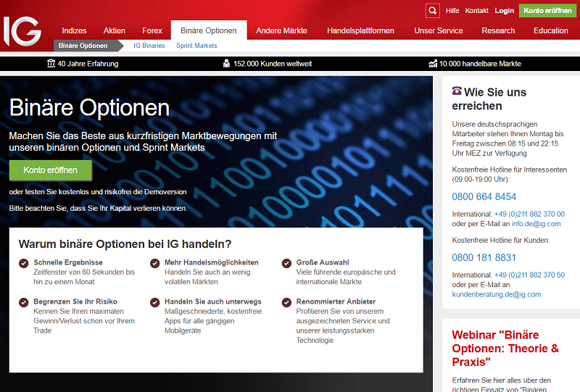
Task: Open the search magnifier icon
Action: coord(432,11)
